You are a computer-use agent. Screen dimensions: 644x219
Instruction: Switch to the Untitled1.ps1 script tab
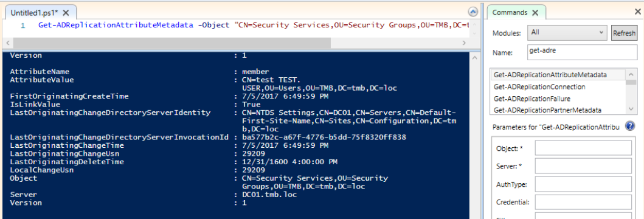pyautogui.click(x=35, y=13)
